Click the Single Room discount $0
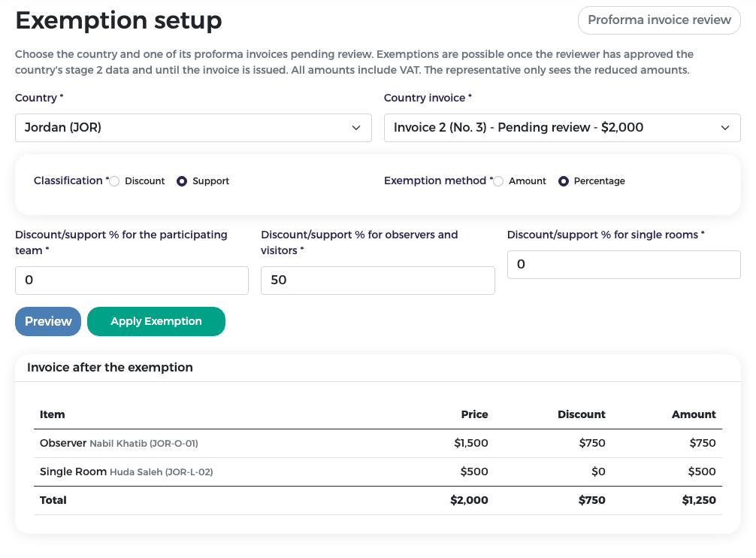The width and height of the screenshot is (756, 558). tap(598, 472)
